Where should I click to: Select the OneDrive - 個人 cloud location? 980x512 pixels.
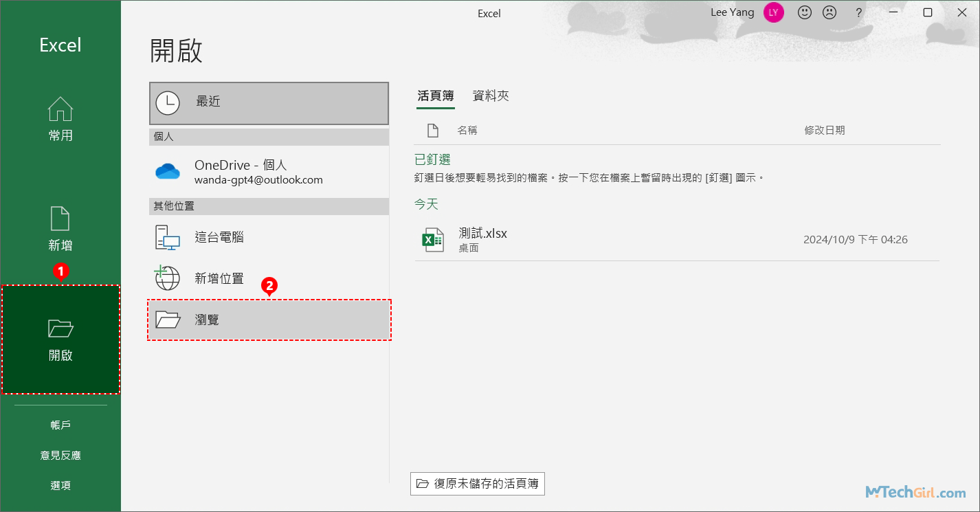(167, 172)
